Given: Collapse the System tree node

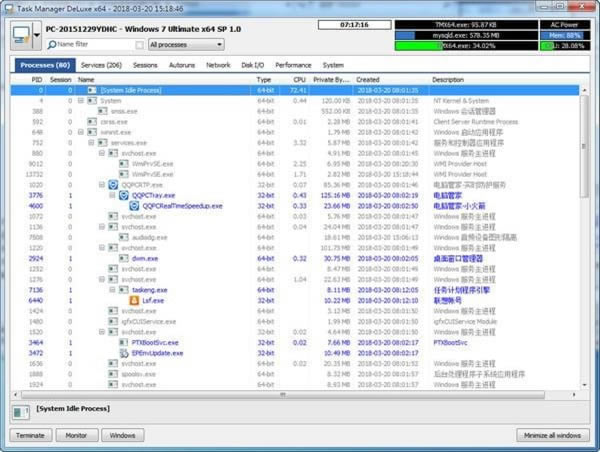Looking at the screenshot, I should click(80, 101).
